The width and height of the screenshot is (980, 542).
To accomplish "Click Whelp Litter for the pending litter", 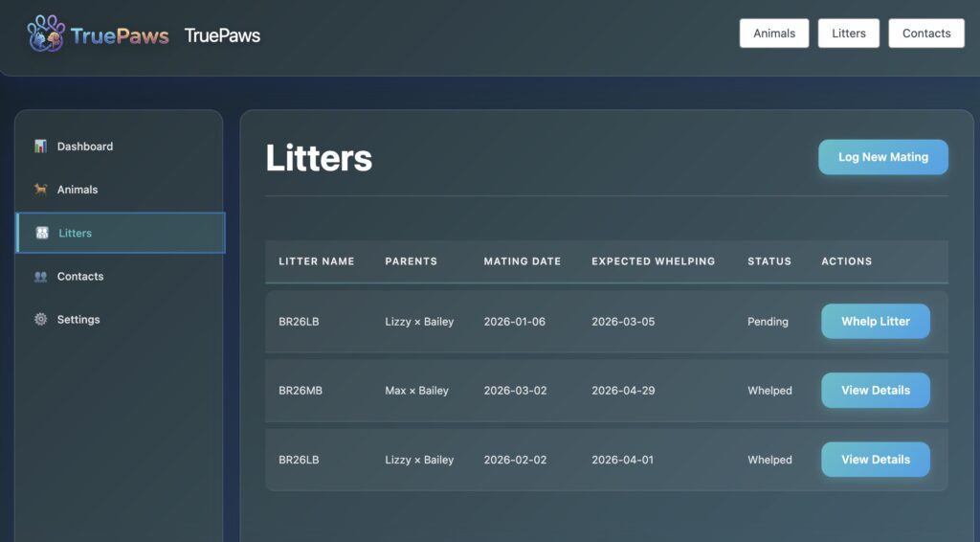I will point(875,322).
